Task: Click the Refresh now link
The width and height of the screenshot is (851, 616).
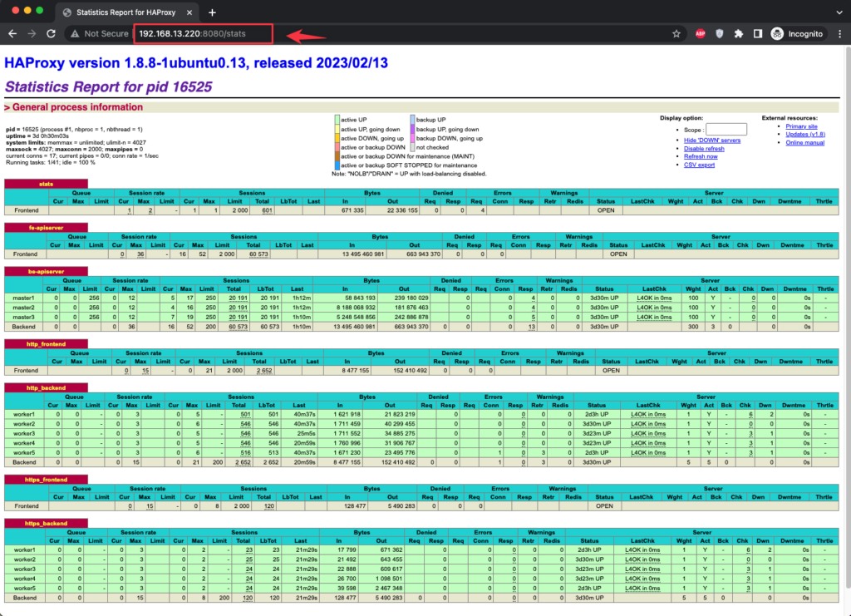Action: point(701,156)
